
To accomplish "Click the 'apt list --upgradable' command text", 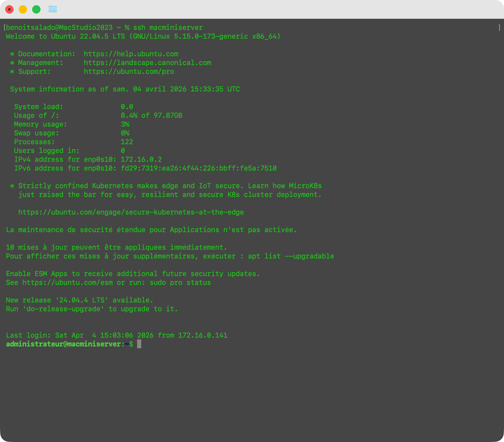I will [x=291, y=256].
